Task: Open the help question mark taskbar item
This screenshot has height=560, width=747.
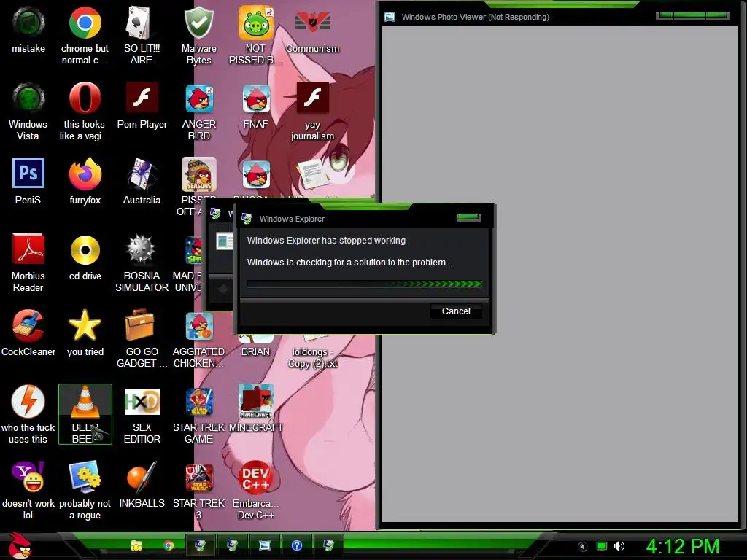Action: pyautogui.click(x=296, y=545)
